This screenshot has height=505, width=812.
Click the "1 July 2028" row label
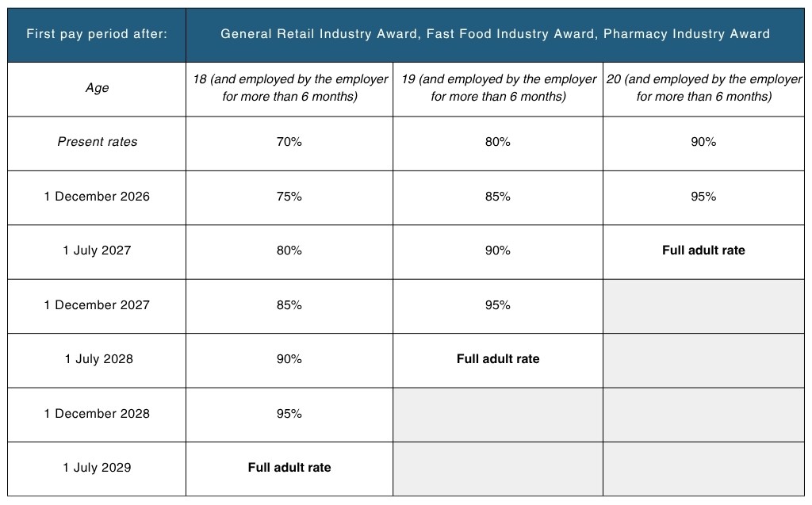tap(97, 359)
